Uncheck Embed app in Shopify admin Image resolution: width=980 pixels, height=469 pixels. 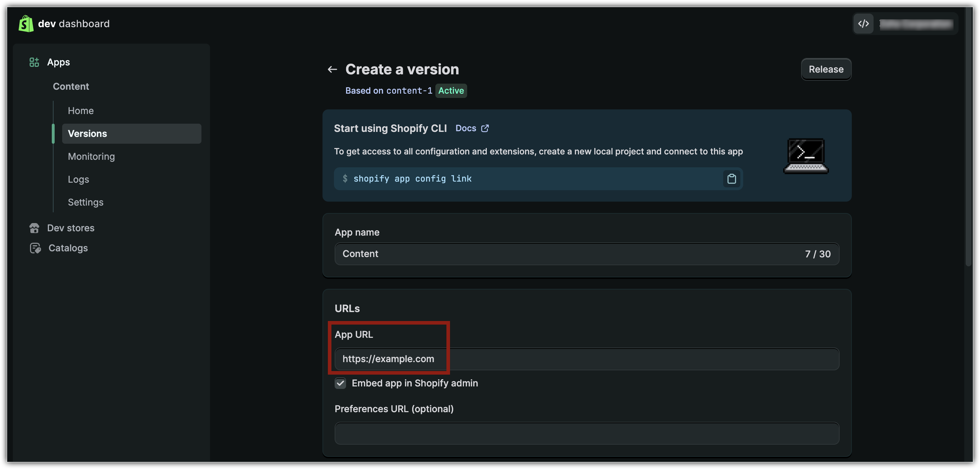[340, 383]
